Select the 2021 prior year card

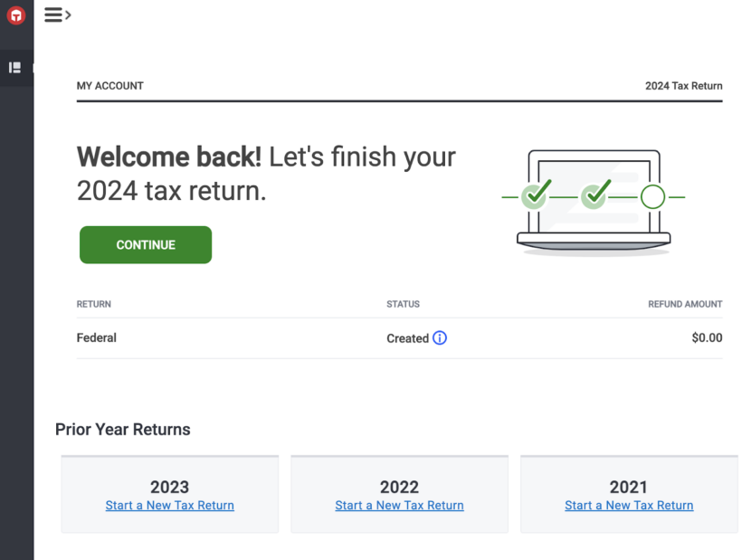click(628, 493)
